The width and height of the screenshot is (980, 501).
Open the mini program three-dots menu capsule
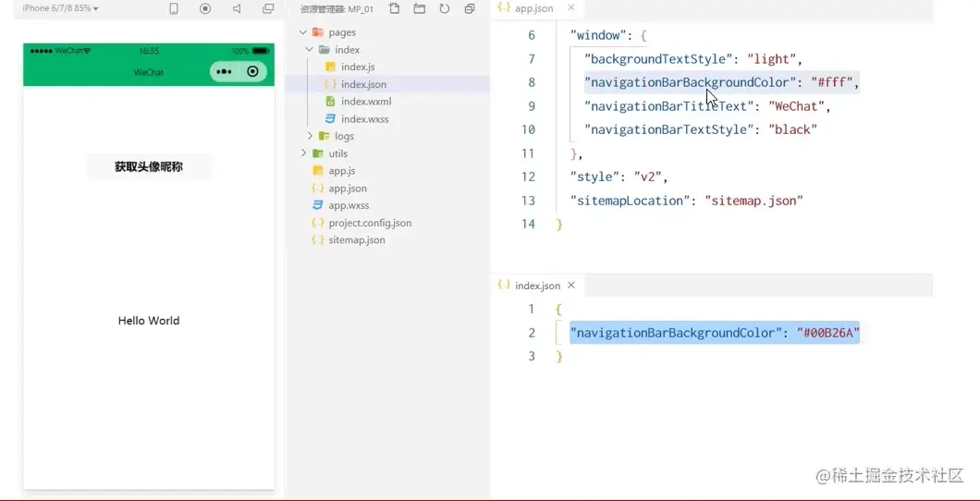pos(224,72)
